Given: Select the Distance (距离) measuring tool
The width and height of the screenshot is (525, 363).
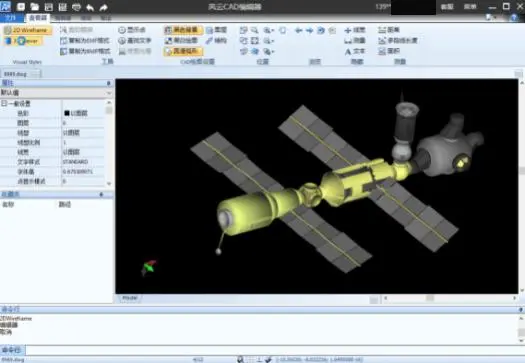Looking at the screenshot, I should [389, 30].
